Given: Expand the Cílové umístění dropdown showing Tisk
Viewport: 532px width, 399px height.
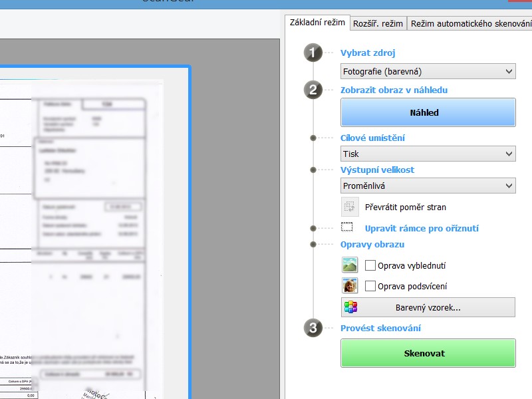Looking at the screenshot, I should (428, 154).
